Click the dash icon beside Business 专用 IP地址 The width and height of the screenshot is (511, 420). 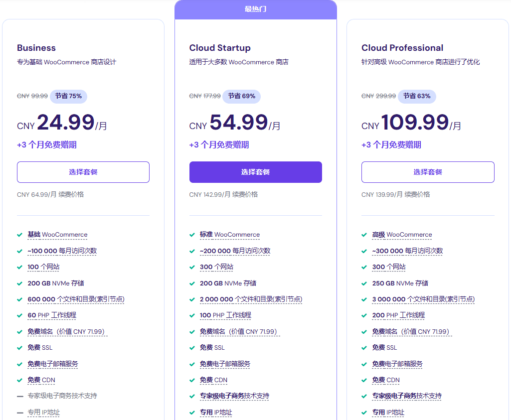coord(20,413)
